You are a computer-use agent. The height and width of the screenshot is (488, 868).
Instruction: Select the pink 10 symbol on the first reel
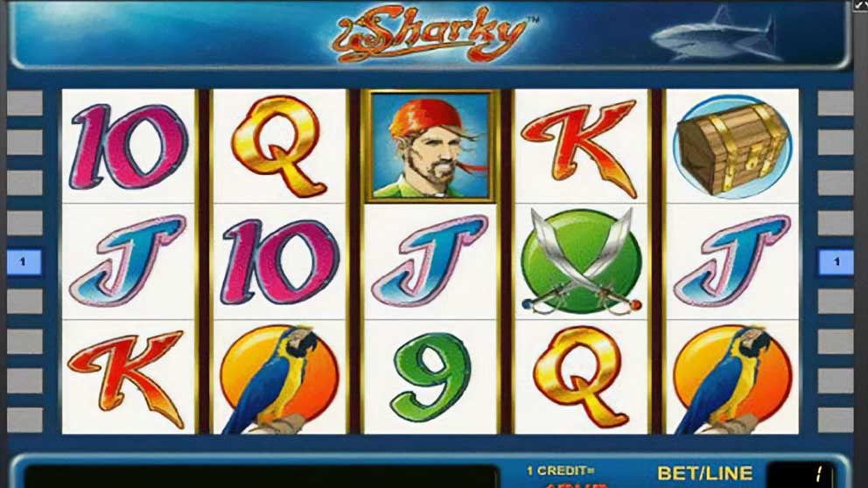129,147
